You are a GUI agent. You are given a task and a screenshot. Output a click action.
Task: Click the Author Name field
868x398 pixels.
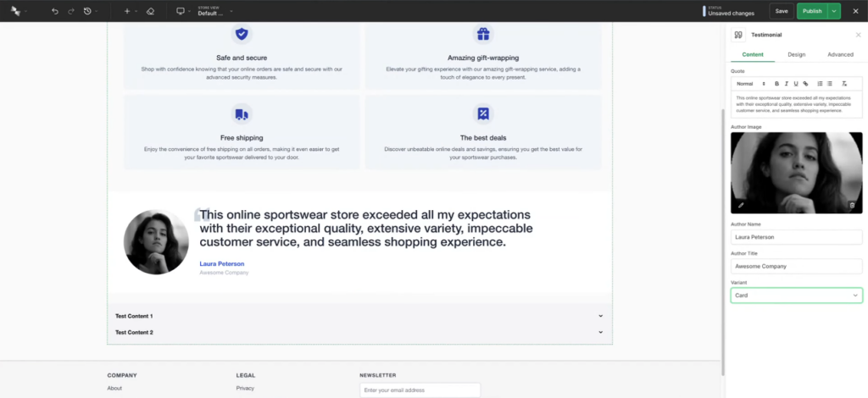(x=797, y=237)
